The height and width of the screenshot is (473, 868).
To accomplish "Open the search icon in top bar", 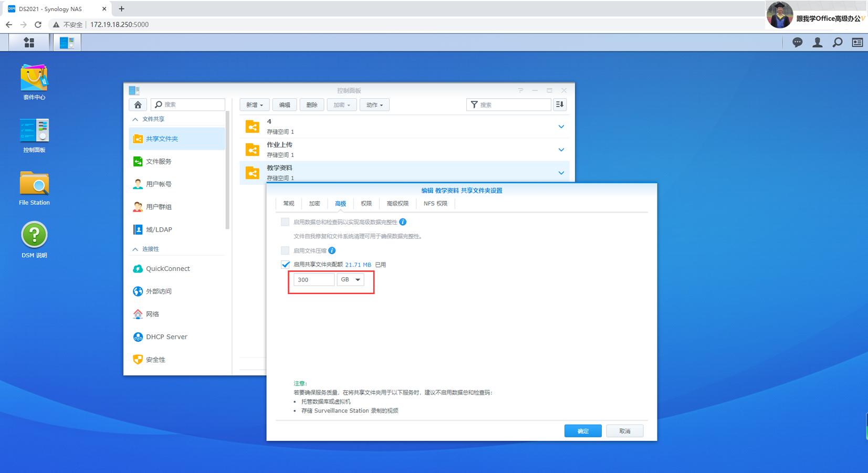I will coord(837,42).
